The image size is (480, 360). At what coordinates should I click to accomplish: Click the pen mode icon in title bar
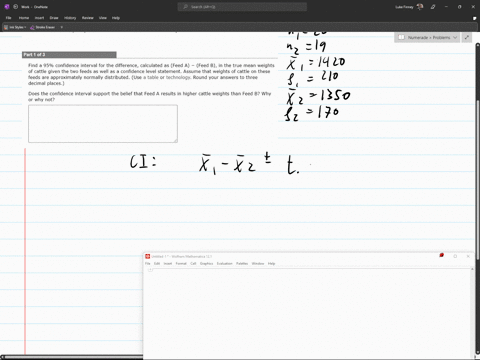[433, 7]
